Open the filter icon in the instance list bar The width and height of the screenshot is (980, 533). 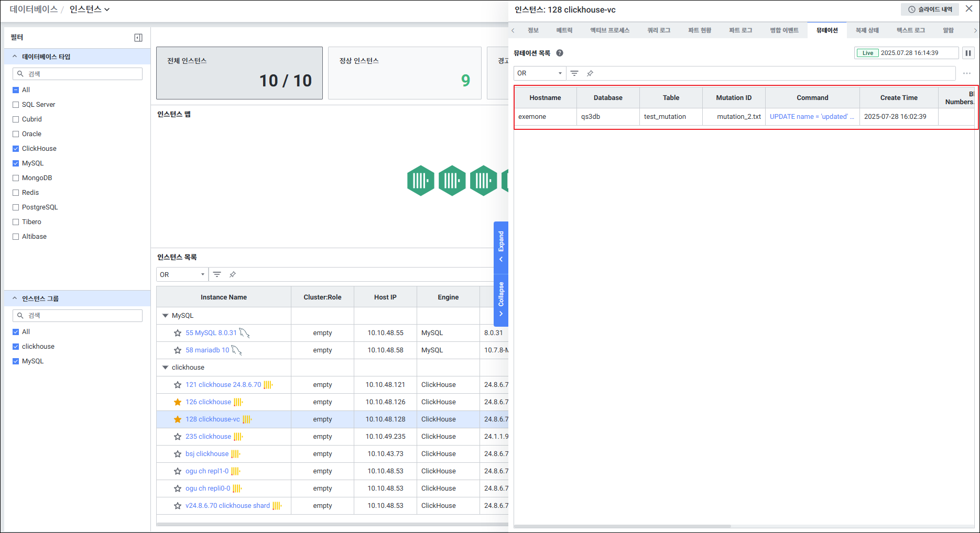[217, 274]
